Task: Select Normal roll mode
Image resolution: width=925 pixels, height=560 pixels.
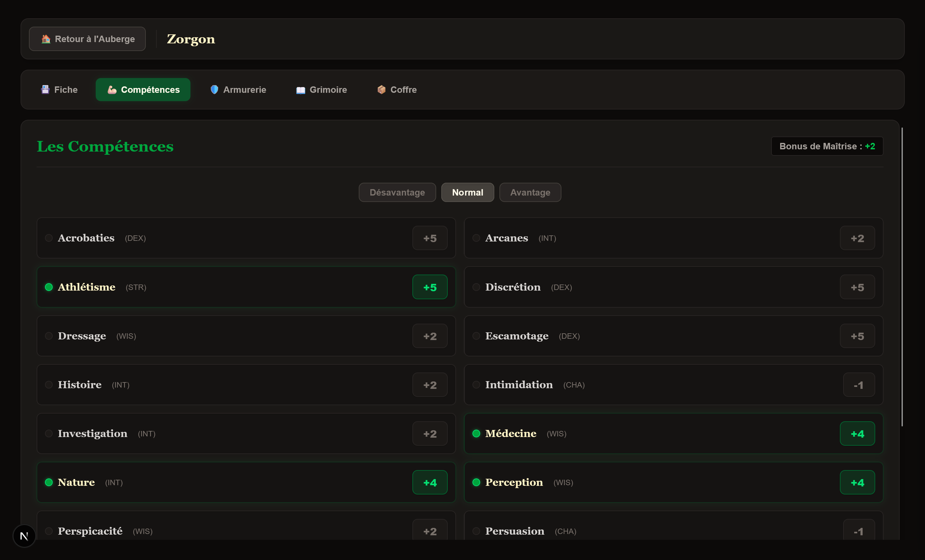Action: pos(467,192)
